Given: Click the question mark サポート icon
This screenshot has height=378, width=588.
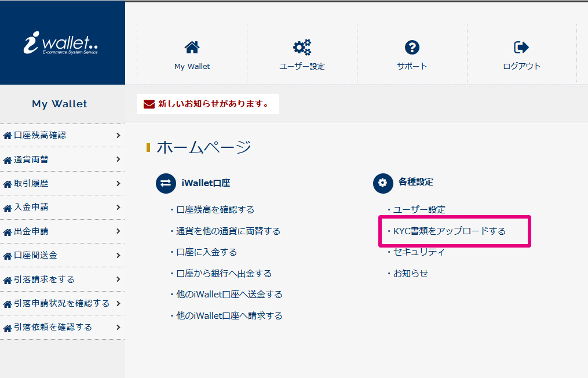Looking at the screenshot, I should tap(412, 48).
